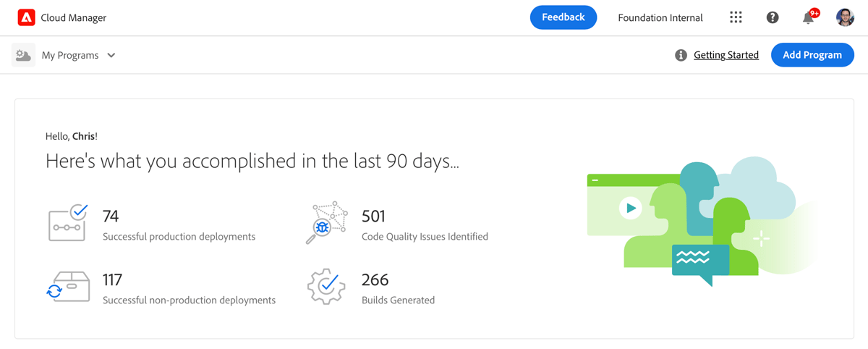The height and width of the screenshot is (349, 868).
Task: Click the non-production deployments box icon
Action: pos(68,287)
